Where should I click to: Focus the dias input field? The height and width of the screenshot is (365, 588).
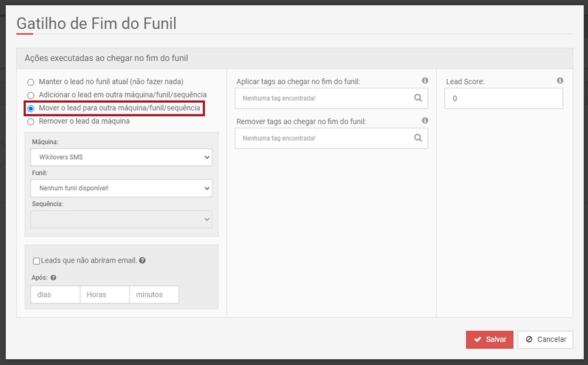55,294
